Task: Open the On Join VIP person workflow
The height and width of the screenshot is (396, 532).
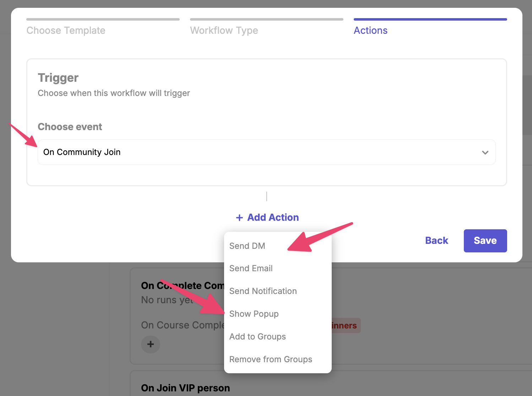Action: 185,388
